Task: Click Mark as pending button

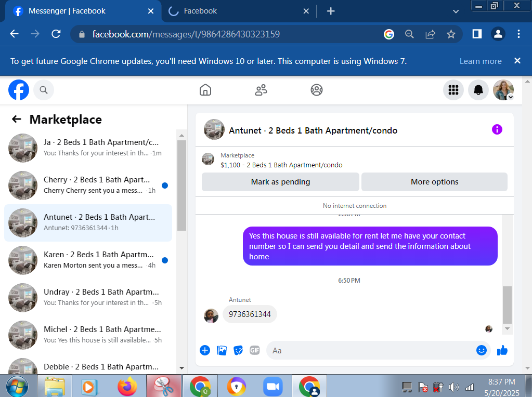Action: 280,182
